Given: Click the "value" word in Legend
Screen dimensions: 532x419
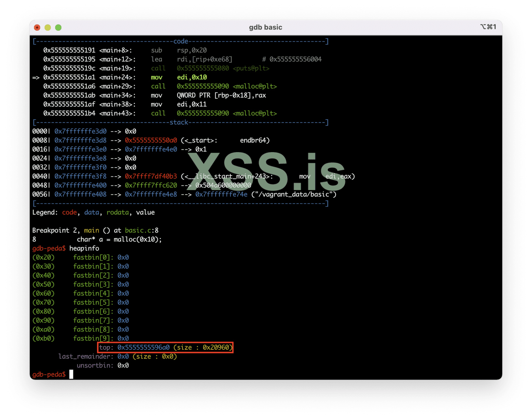Looking at the screenshot, I should [x=145, y=213].
